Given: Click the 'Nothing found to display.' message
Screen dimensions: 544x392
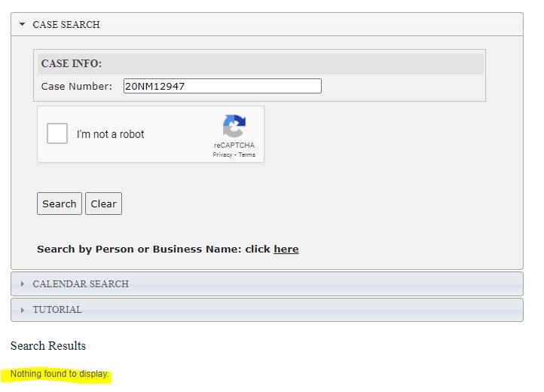Looking at the screenshot, I should pyautogui.click(x=60, y=374).
